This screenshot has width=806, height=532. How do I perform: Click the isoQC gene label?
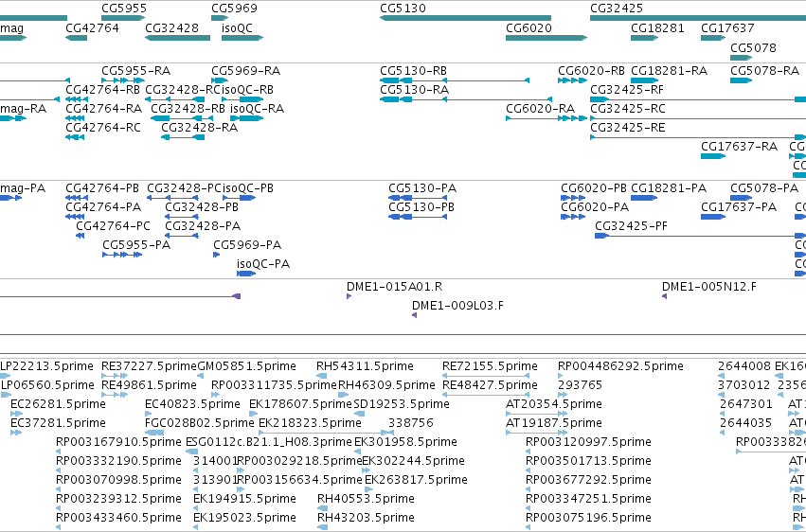point(237,27)
